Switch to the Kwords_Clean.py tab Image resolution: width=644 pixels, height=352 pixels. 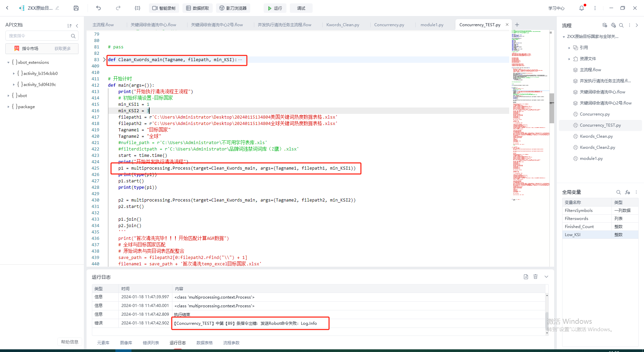[342, 25]
